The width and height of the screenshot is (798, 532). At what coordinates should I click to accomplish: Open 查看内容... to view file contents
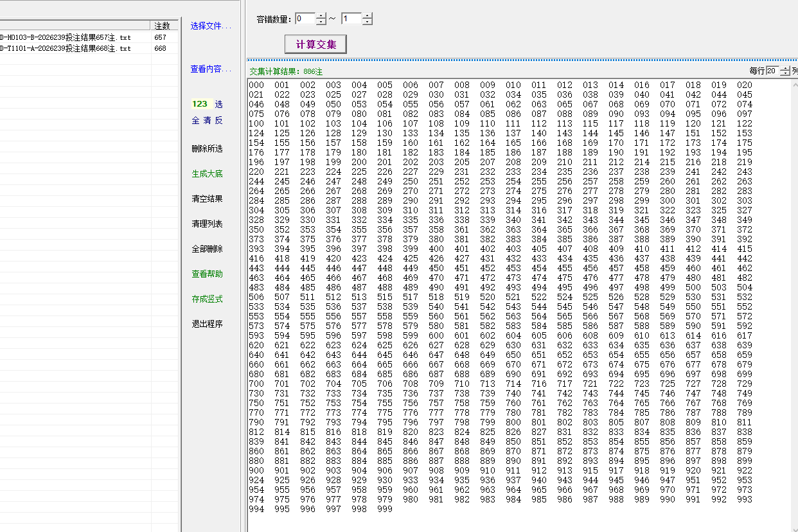click(211, 69)
